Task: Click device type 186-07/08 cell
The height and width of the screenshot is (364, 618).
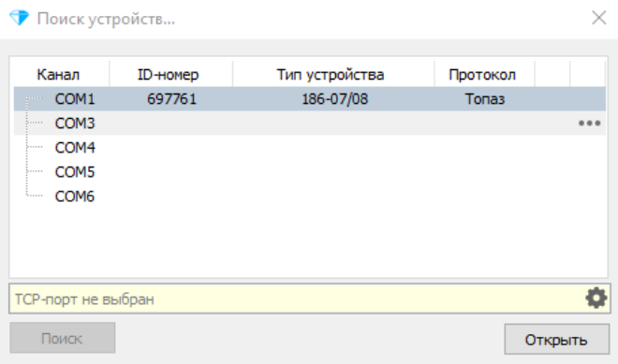Action: click(334, 99)
